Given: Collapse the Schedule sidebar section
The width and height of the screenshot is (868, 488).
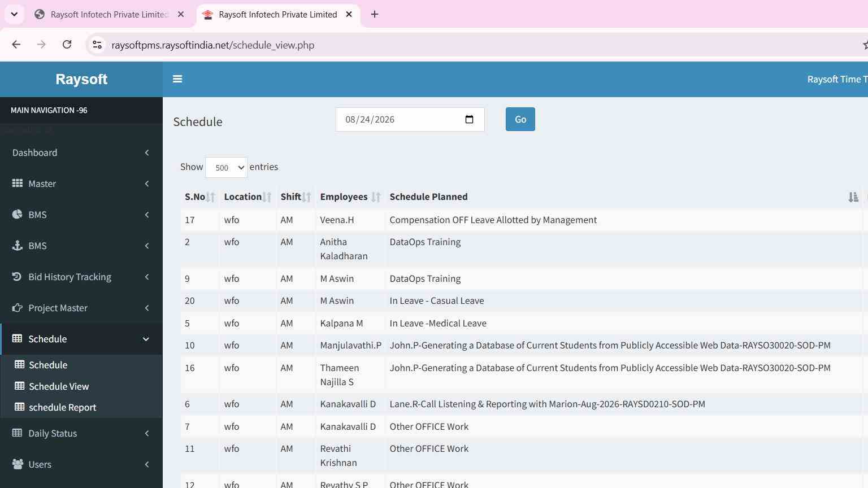Looking at the screenshot, I should tap(81, 339).
